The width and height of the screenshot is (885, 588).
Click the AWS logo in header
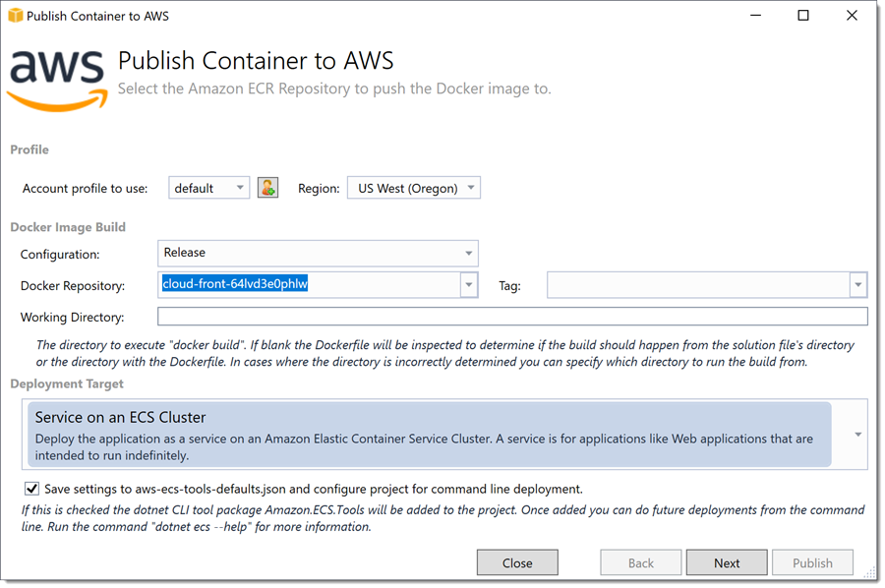pyautogui.click(x=58, y=81)
